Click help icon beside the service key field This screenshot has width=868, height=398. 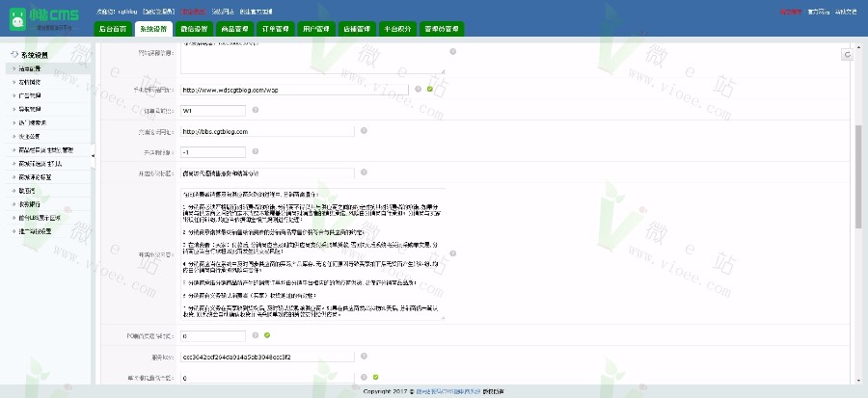pos(364,357)
